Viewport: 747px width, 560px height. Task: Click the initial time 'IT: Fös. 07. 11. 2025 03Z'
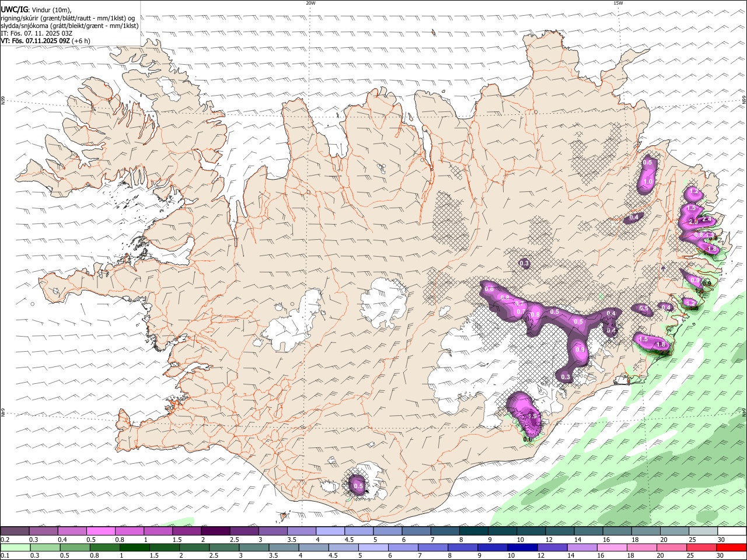point(36,33)
